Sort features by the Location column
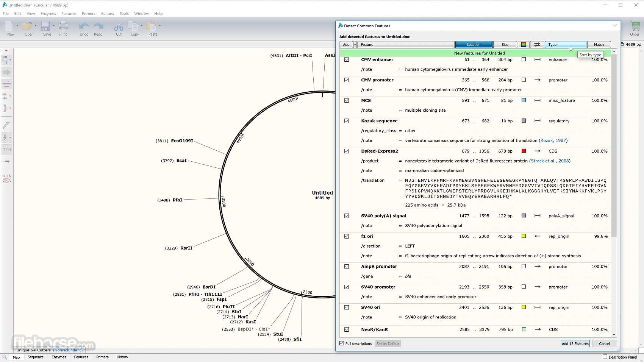The width and height of the screenshot is (644, 362). point(474,45)
